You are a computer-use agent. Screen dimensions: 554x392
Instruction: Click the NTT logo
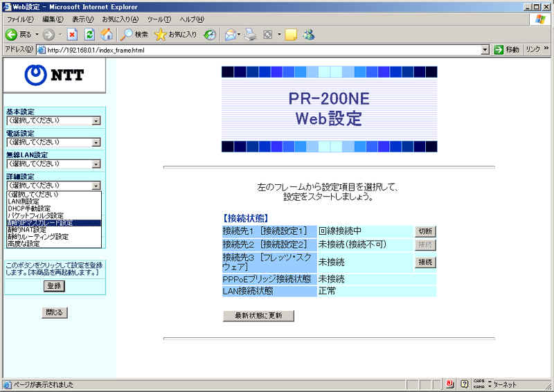(x=54, y=75)
